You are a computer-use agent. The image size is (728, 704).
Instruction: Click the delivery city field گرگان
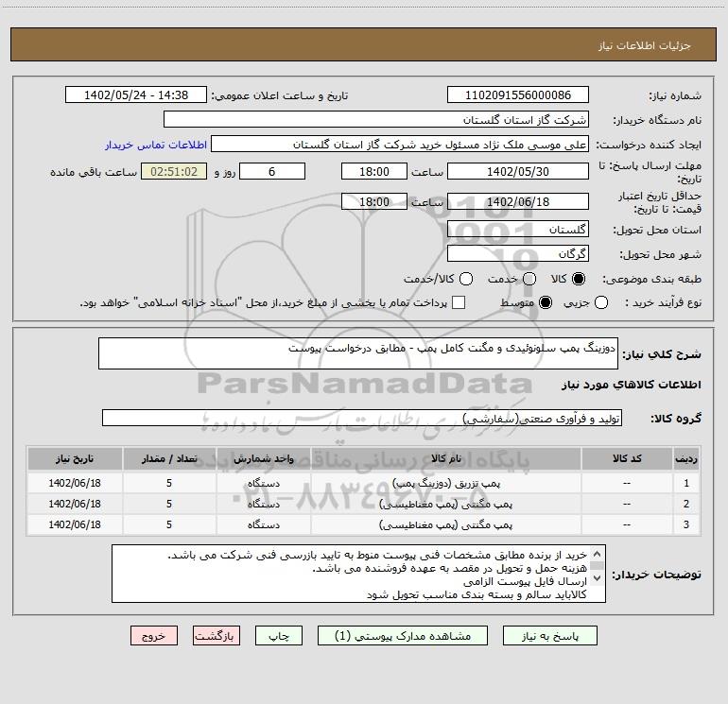[x=518, y=254]
